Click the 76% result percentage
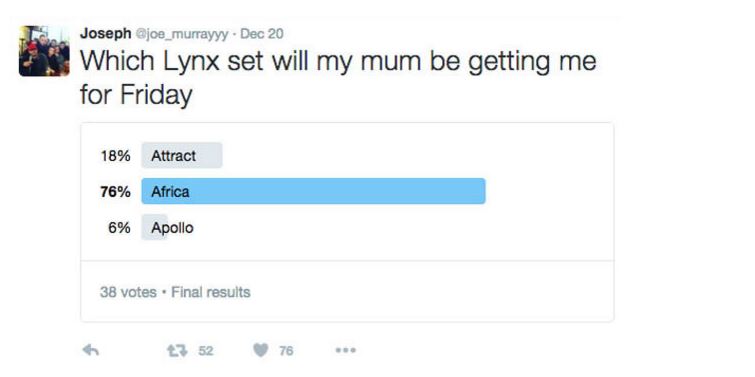 116,192
